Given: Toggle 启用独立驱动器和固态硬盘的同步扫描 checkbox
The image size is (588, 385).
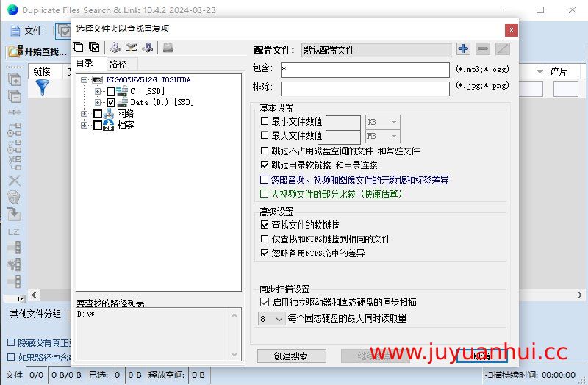Looking at the screenshot, I should click(x=265, y=302).
